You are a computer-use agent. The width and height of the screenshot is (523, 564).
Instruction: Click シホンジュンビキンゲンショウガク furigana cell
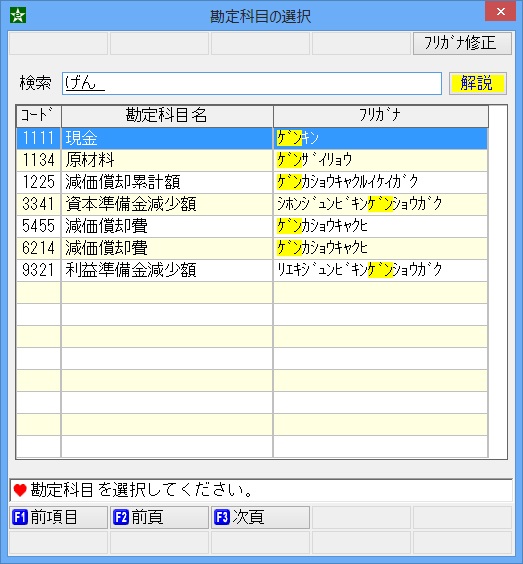[380, 204]
